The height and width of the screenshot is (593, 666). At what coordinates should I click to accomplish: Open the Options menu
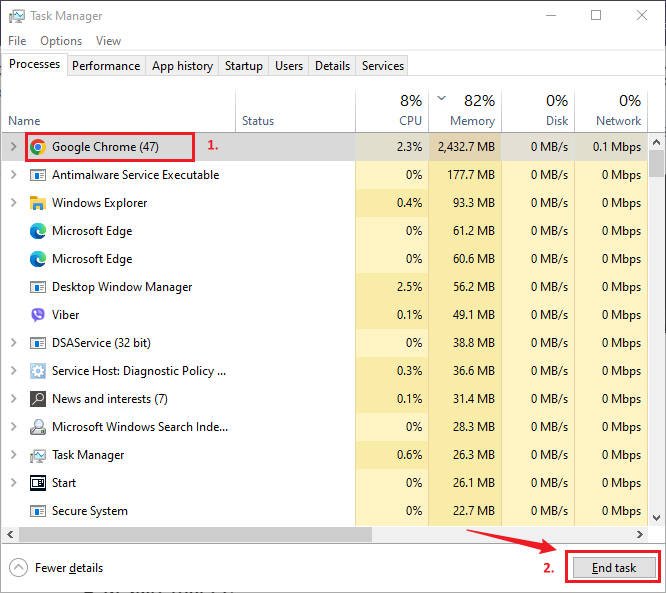point(61,41)
